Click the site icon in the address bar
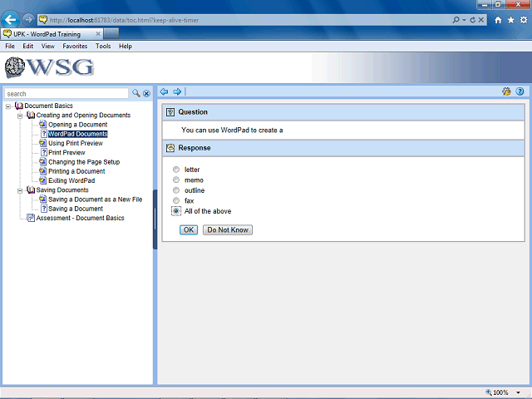This screenshot has width=532, height=399. pos(43,20)
